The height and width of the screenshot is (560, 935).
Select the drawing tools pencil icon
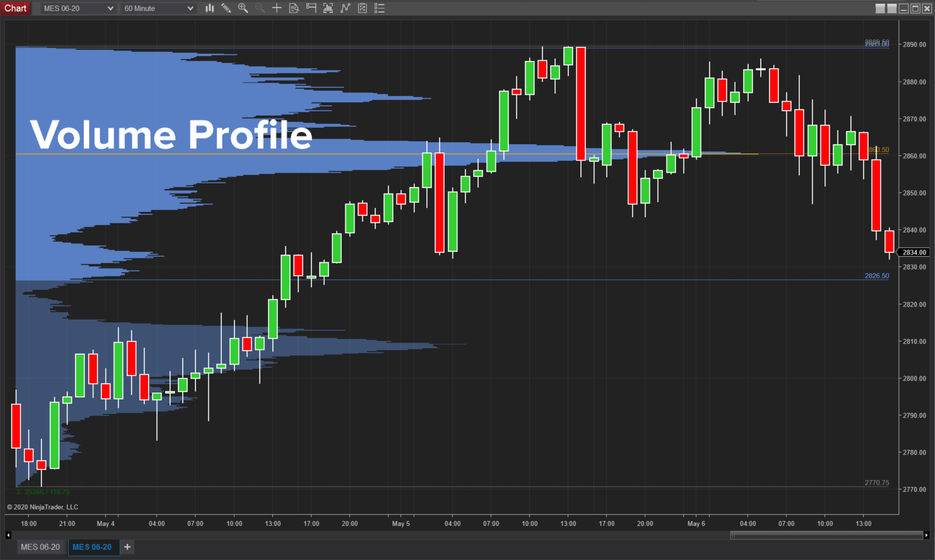pyautogui.click(x=226, y=8)
